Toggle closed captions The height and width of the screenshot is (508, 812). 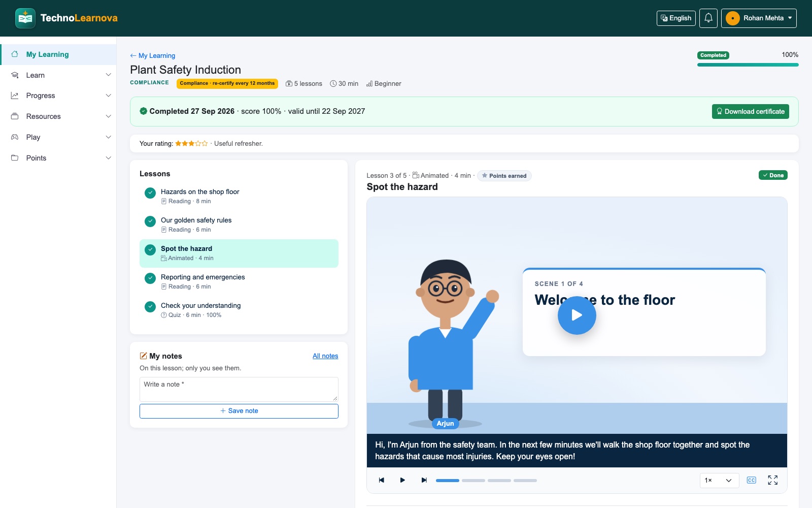pos(752,480)
